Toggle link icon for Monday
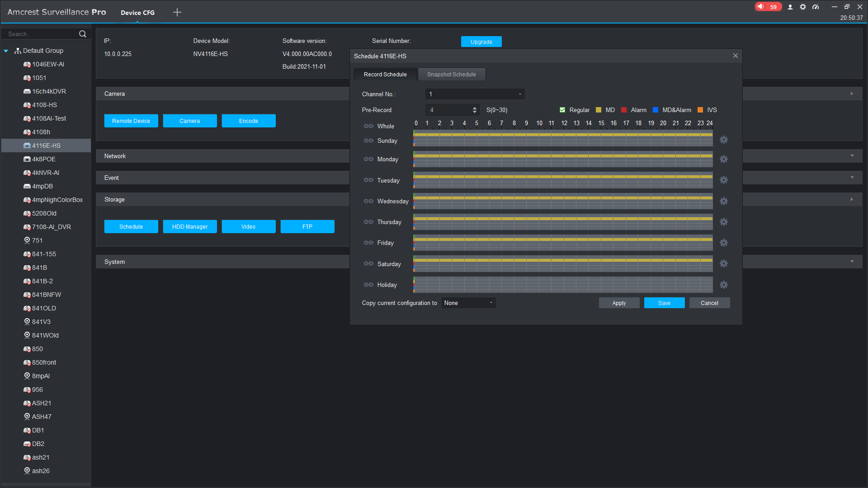868x488 pixels. click(368, 159)
